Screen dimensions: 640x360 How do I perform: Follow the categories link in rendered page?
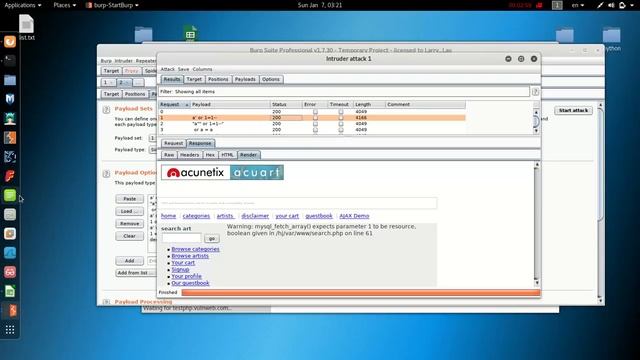coord(196,216)
